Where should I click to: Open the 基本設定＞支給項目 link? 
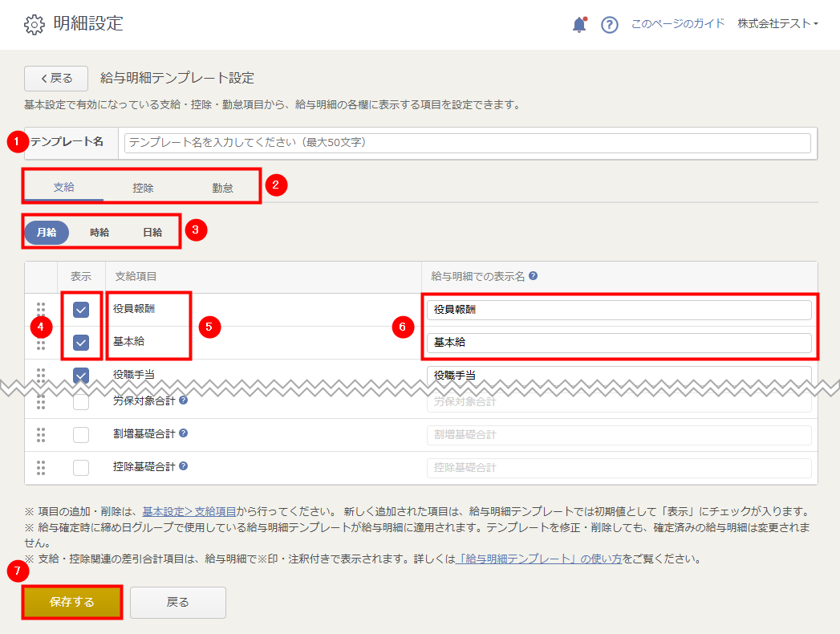(x=189, y=511)
